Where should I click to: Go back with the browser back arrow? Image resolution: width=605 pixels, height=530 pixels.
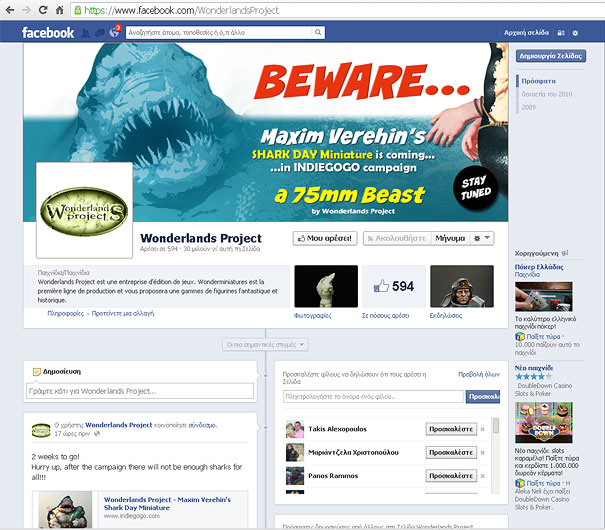10,10
